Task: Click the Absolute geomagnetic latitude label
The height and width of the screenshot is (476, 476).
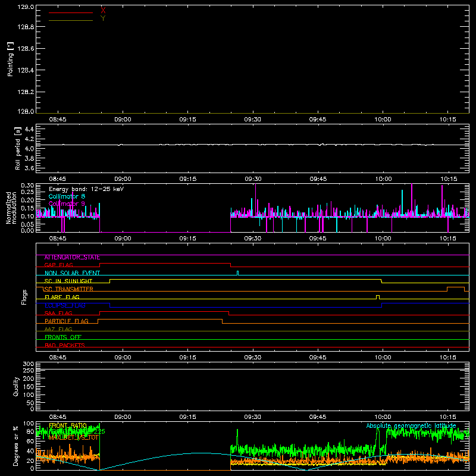Action: (411, 426)
